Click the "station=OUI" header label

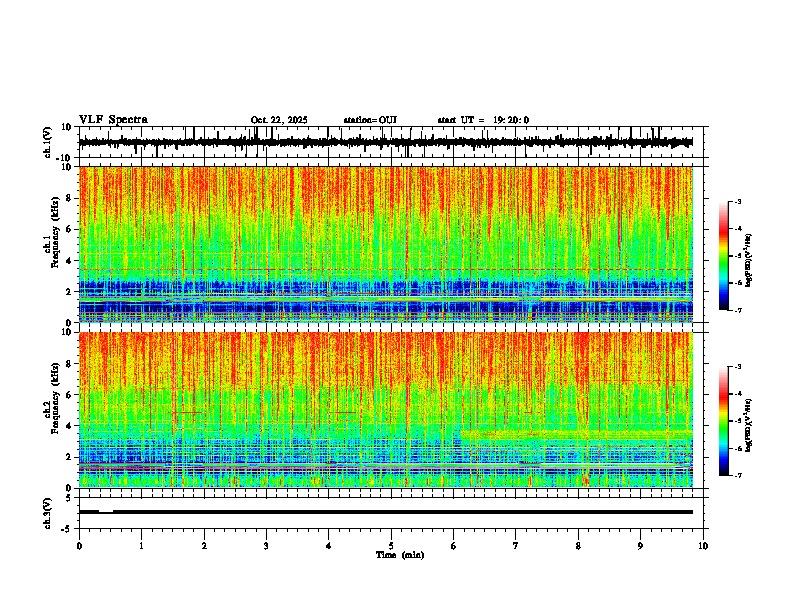[370, 120]
